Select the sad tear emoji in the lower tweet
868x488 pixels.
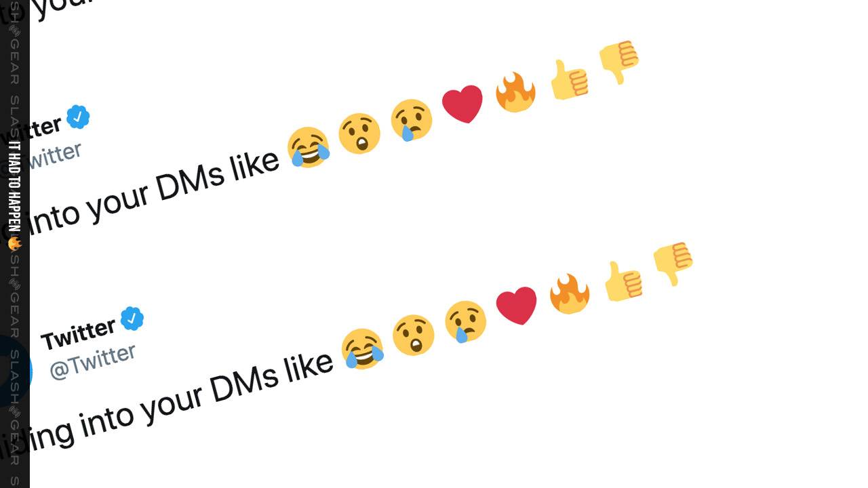(466, 322)
